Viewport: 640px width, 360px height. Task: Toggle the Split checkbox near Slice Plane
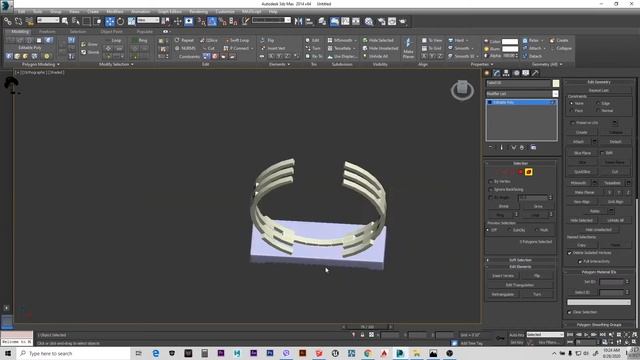click(602, 153)
